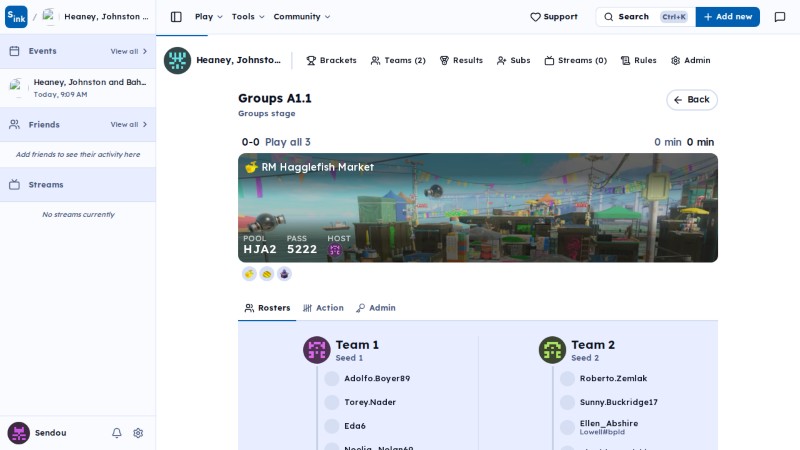Click the Heaney, Johnsto... tournament title

tap(238, 60)
